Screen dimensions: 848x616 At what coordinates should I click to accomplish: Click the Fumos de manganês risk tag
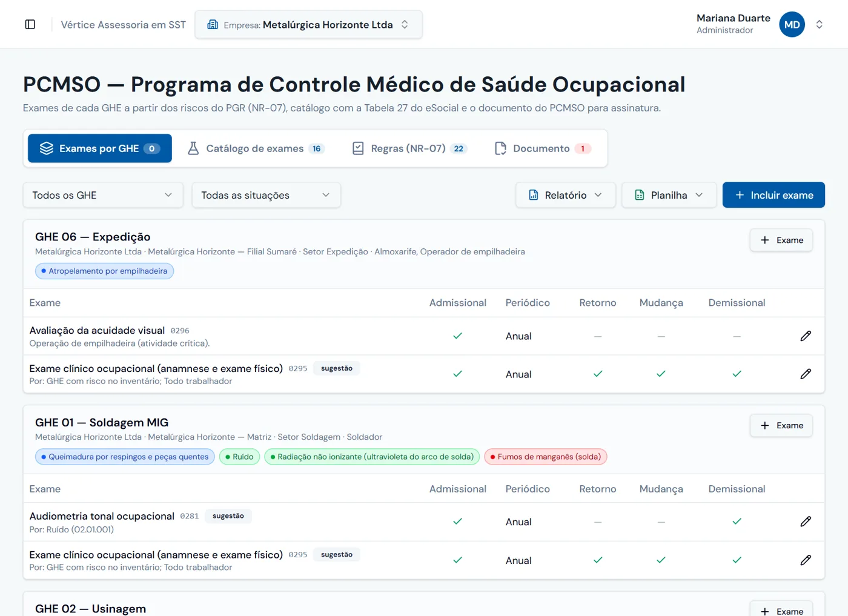tap(545, 457)
